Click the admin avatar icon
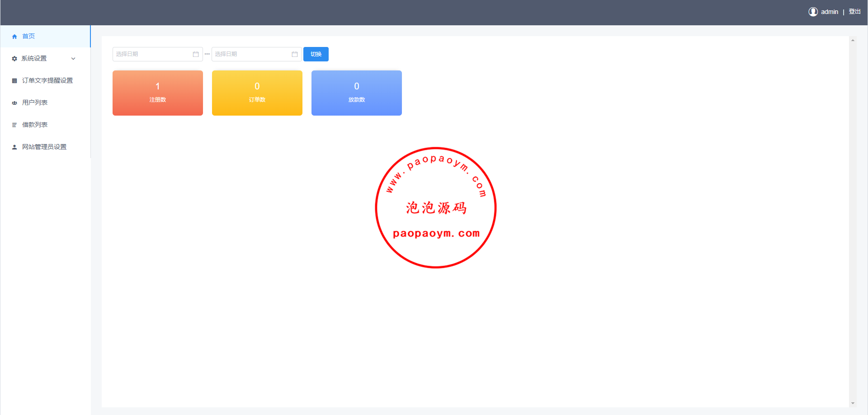Screen dimensions: 868x415 click(x=813, y=12)
